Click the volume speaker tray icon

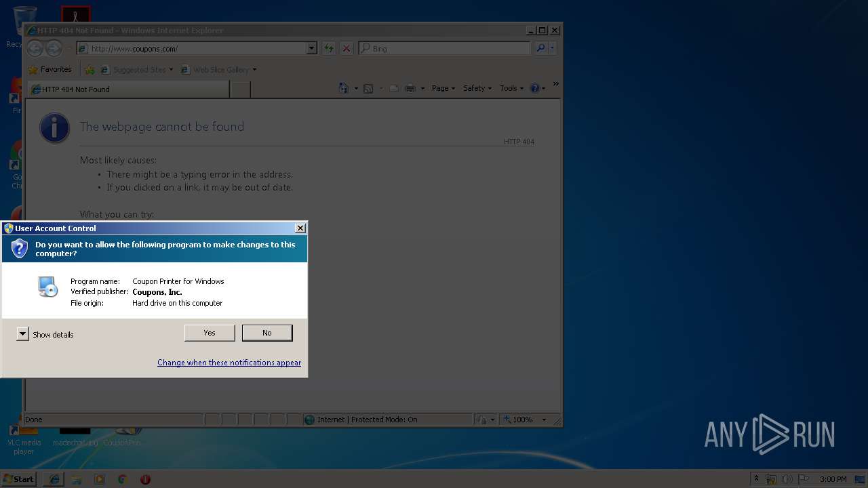tap(787, 479)
